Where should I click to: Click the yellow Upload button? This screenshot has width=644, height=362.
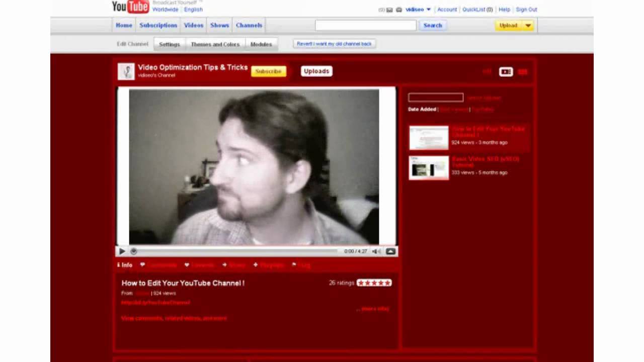pos(509,26)
